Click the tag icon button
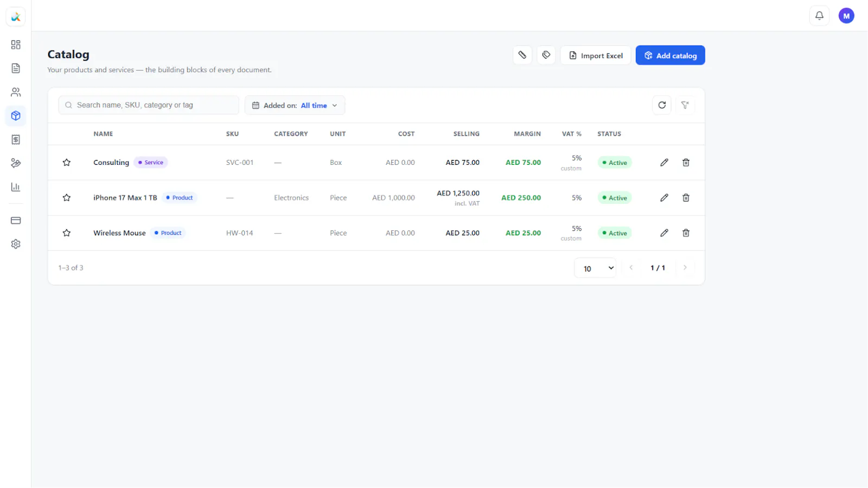 point(546,55)
